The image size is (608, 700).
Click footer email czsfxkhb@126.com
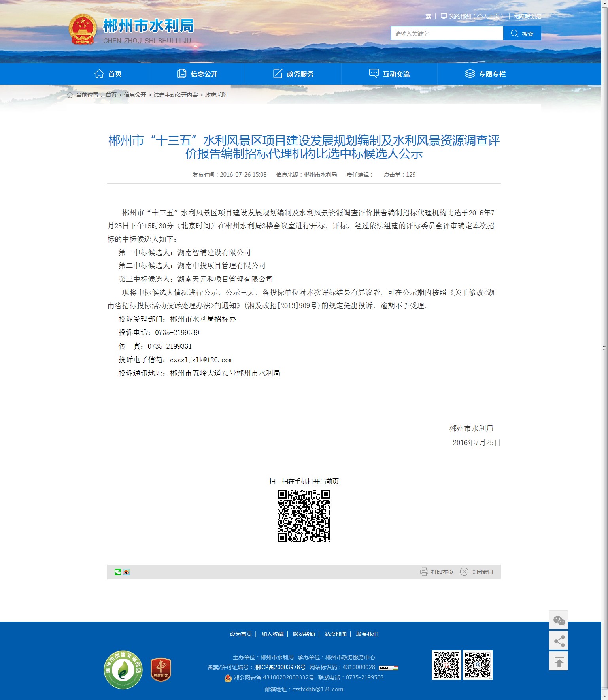tap(318, 689)
